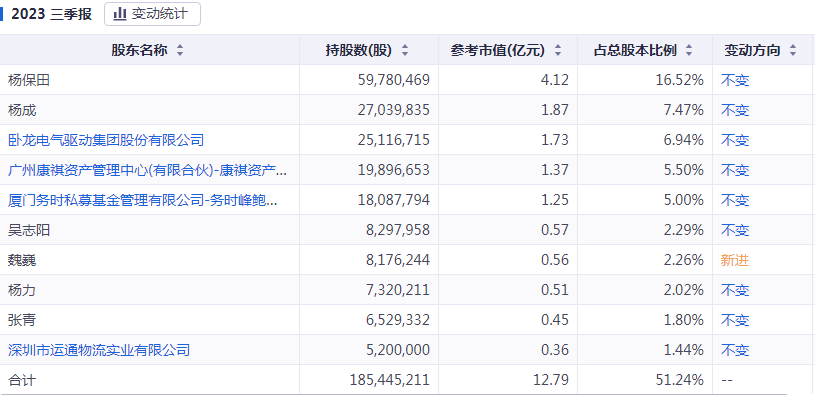Click 不变 in the 卧龙电气 row
This screenshot has height=395, width=815.
735,140
